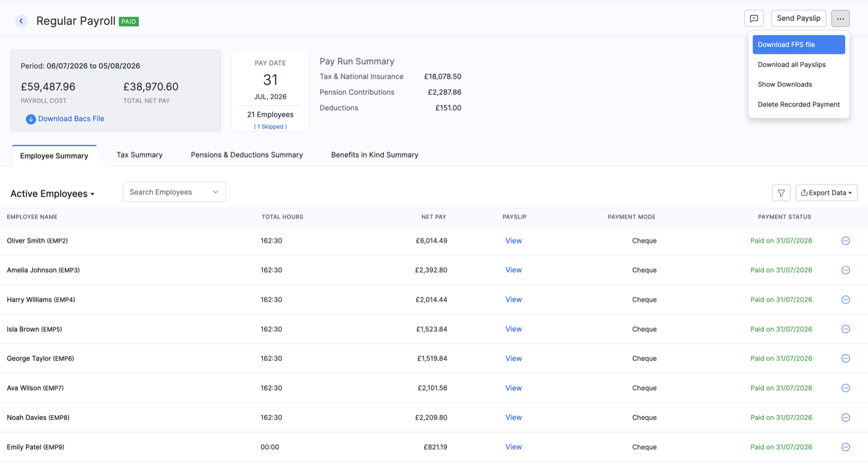View Isla Brown's payslip
Viewport: 868px width, 465px height.
[x=513, y=329]
